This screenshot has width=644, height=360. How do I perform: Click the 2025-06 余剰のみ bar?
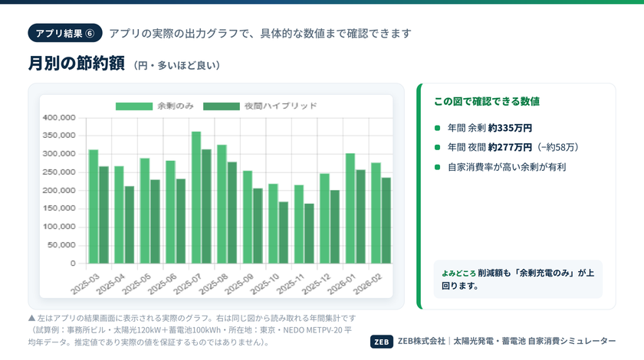click(x=170, y=212)
